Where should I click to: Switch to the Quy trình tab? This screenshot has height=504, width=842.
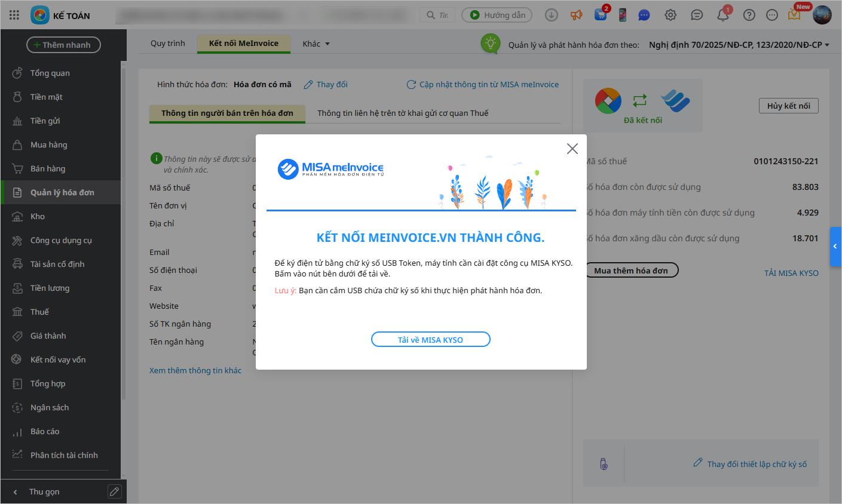tap(168, 44)
